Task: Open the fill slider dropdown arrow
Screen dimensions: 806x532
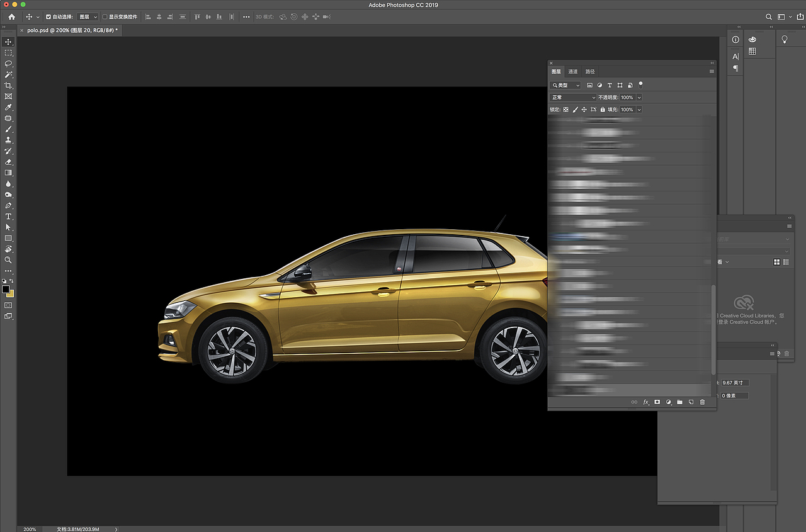Action: pos(639,110)
